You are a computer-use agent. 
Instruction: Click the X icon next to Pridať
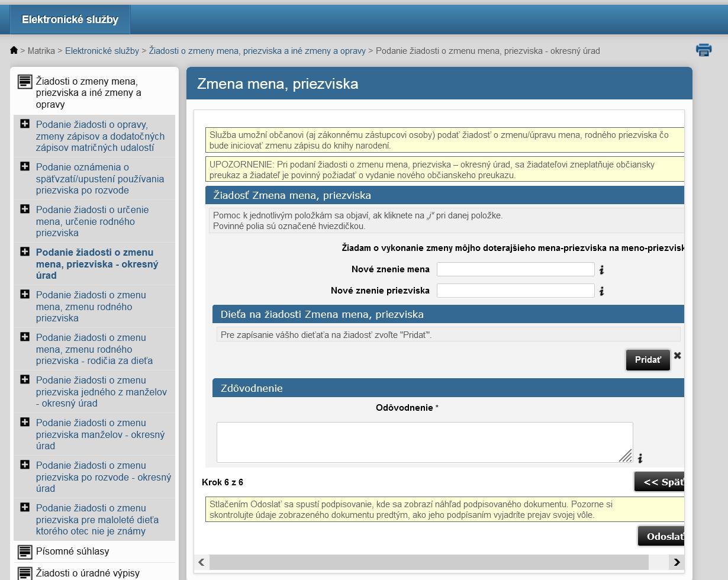(677, 356)
